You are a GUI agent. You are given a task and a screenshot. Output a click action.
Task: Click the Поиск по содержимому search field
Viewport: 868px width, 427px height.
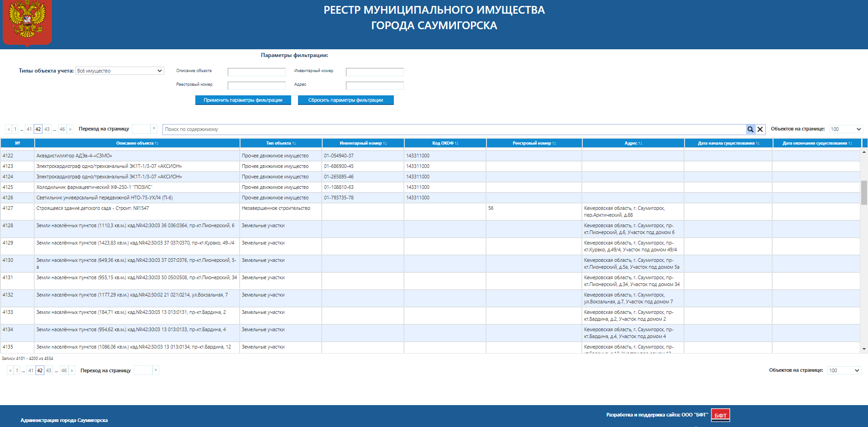coord(454,130)
